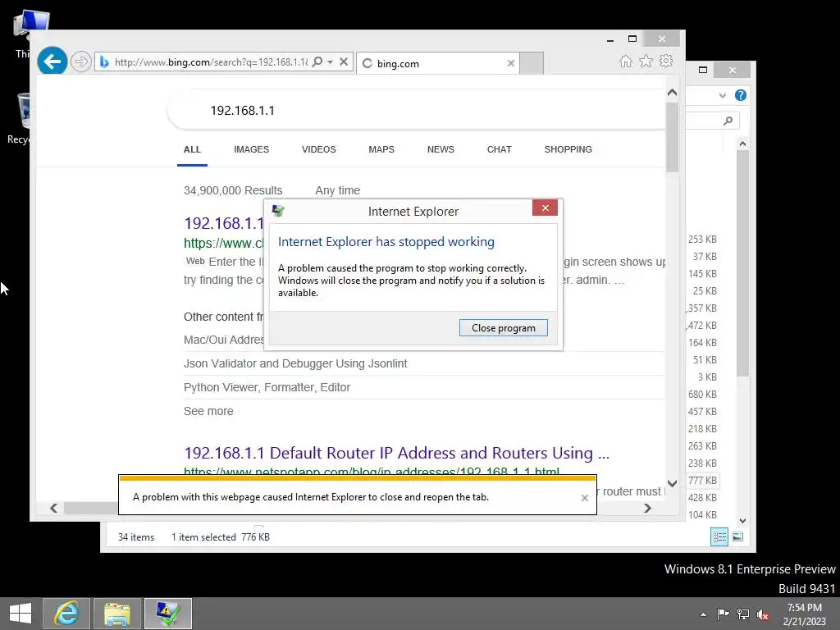Open the MAPS tab
Viewport: 840px width, 630px height.
[x=381, y=149]
